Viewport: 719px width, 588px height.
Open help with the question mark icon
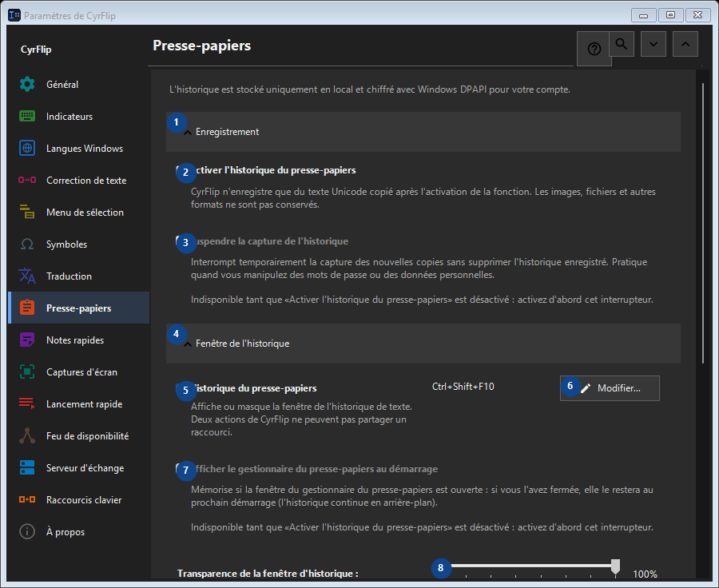coord(594,49)
